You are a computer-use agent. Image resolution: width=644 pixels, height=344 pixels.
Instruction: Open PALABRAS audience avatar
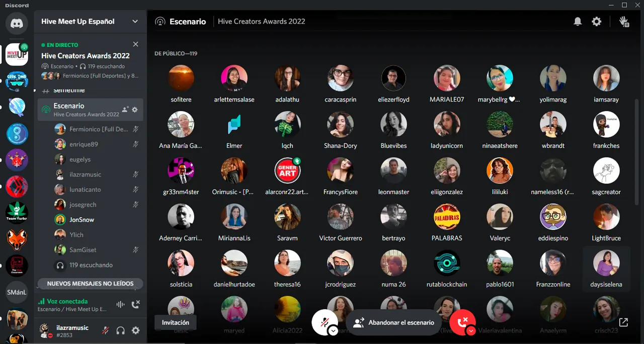tap(447, 217)
